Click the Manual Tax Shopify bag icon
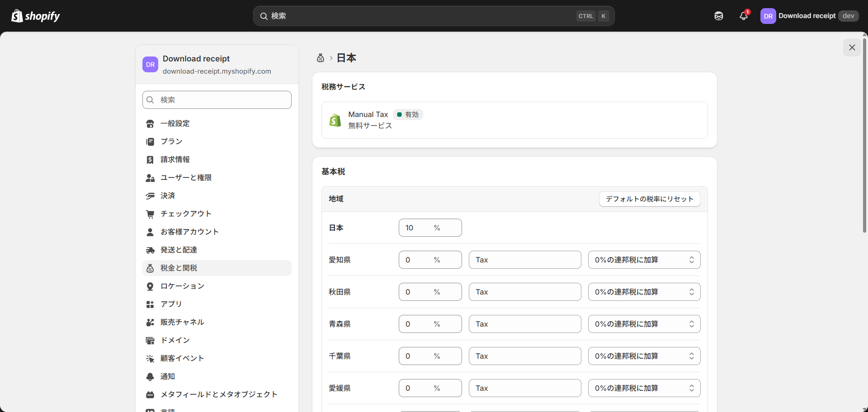 [x=335, y=120]
